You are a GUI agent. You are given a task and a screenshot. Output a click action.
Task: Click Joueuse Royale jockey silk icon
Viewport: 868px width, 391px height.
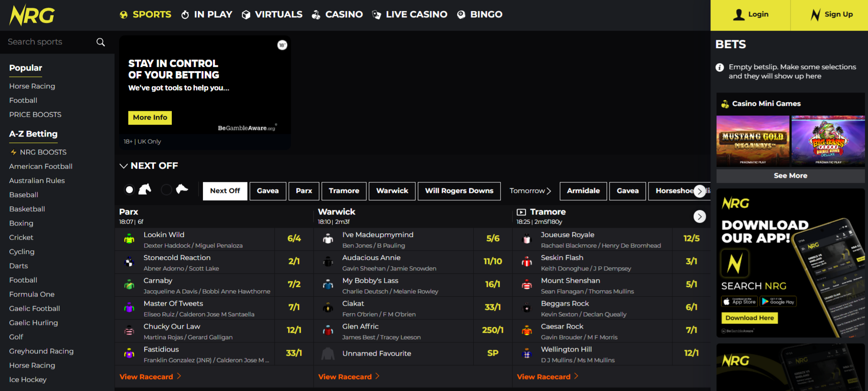(527, 239)
